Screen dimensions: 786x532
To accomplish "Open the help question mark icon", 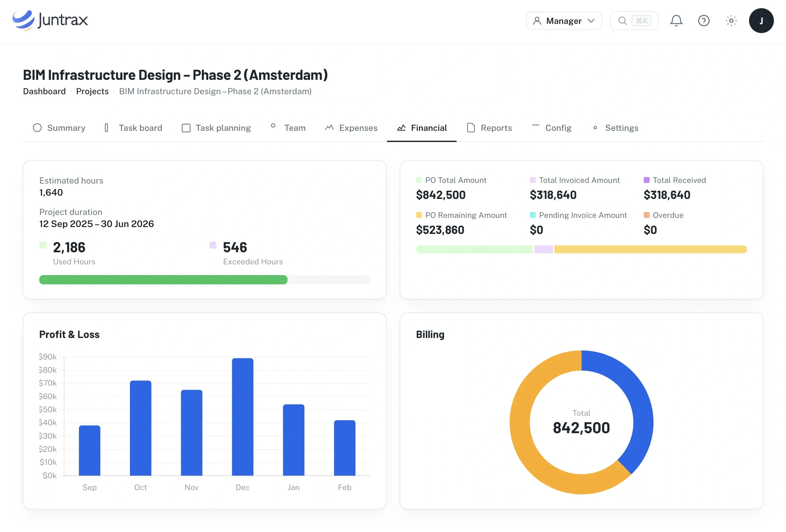I will tap(704, 21).
